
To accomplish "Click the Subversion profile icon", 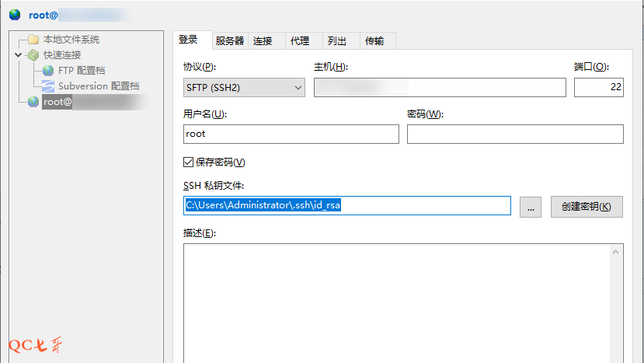I will 48,86.
